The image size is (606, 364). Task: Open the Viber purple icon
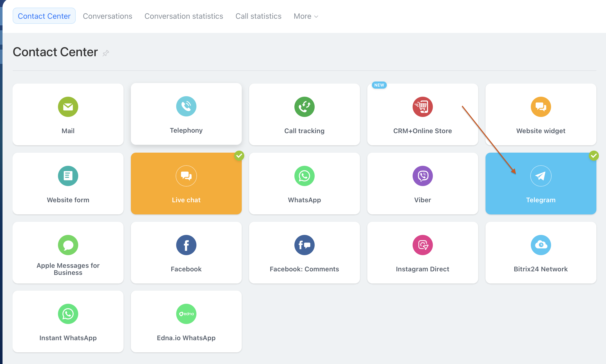coord(422,176)
